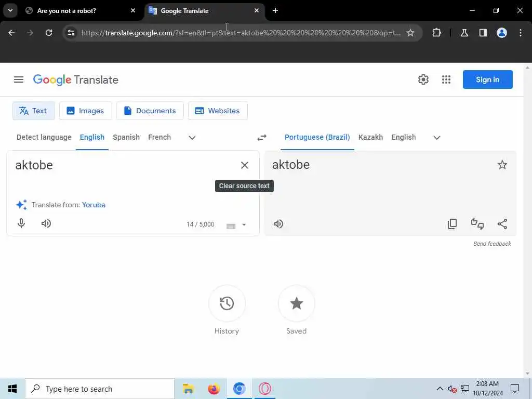Open the input tools dropdown arrow
Screen dimensions: 532x399
point(244,224)
